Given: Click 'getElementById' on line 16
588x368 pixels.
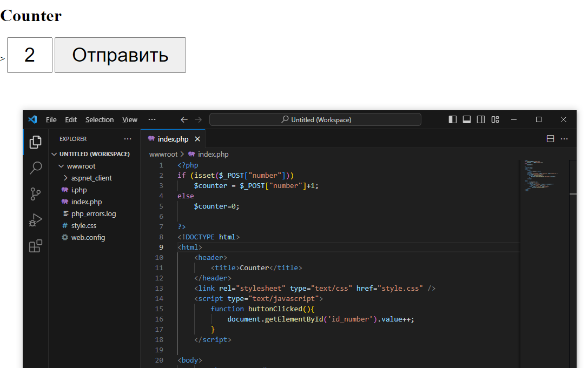Looking at the screenshot, I should (294, 319).
